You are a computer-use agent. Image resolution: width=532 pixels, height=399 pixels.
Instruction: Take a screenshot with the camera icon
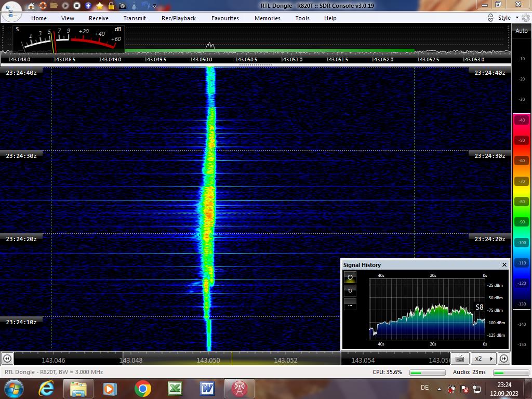point(123,6)
